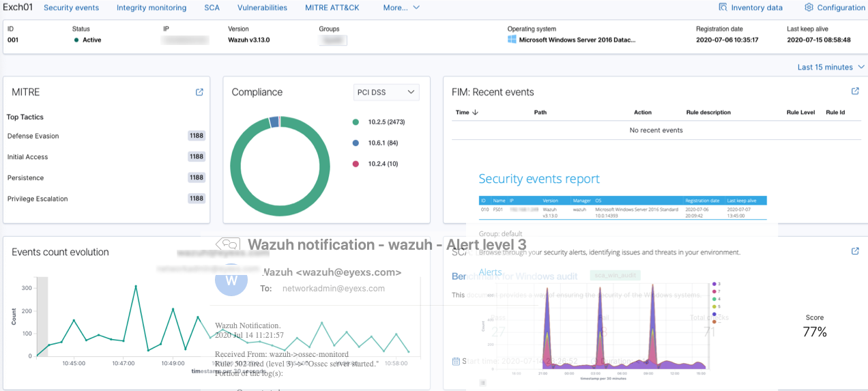Go to the Integrity monitoring tab
The height and width of the screenshot is (391, 868).
click(x=151, y=8)
